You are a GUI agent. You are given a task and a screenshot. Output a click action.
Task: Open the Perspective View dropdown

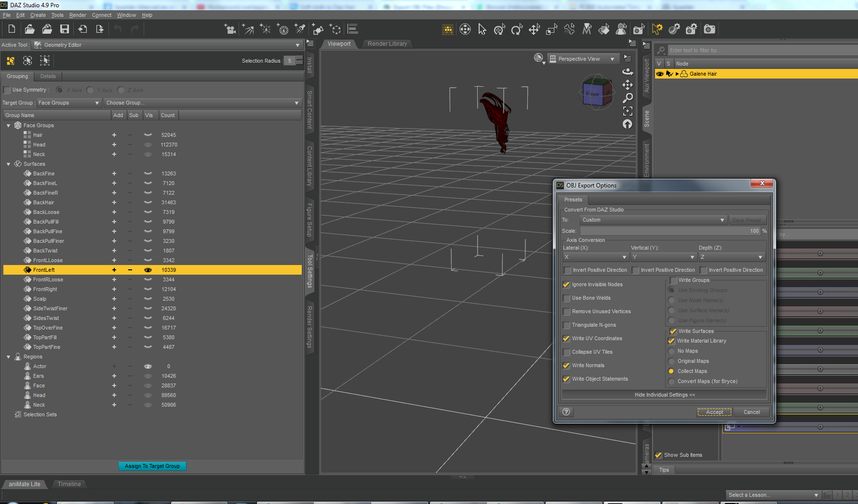583,59
